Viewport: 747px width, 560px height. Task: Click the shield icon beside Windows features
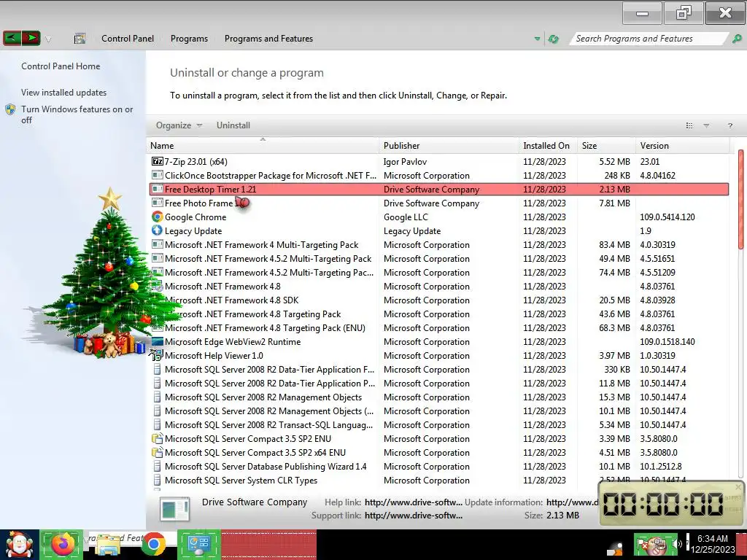coord(10,109)
